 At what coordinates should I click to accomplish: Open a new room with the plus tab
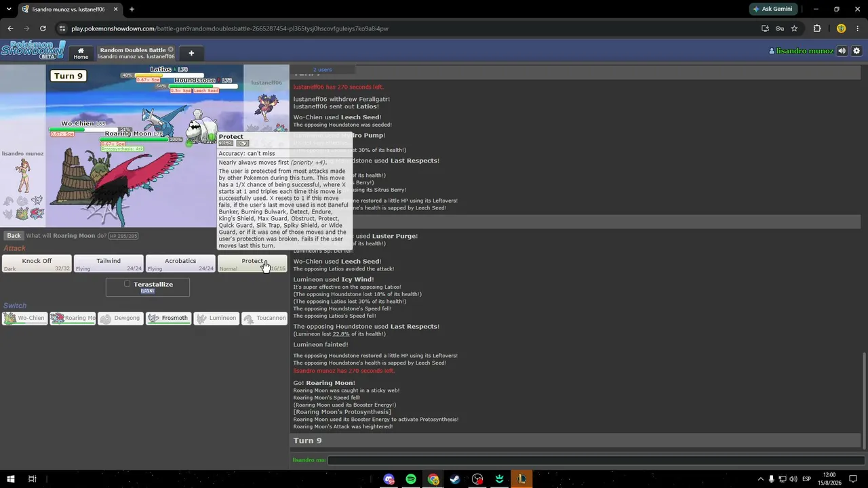pyautogui.click(x=191, y=53)
